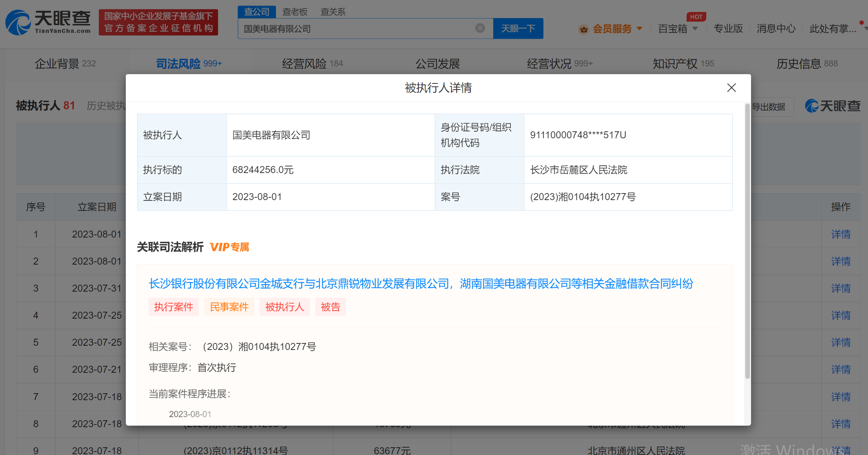
Task: Clear the search box text
Action: tap(480, 28)
